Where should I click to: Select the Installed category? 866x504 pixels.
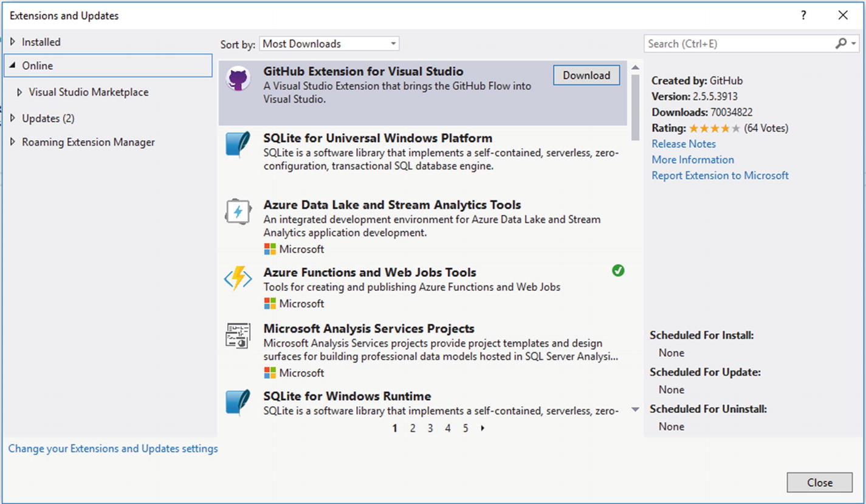coord(41,42)
